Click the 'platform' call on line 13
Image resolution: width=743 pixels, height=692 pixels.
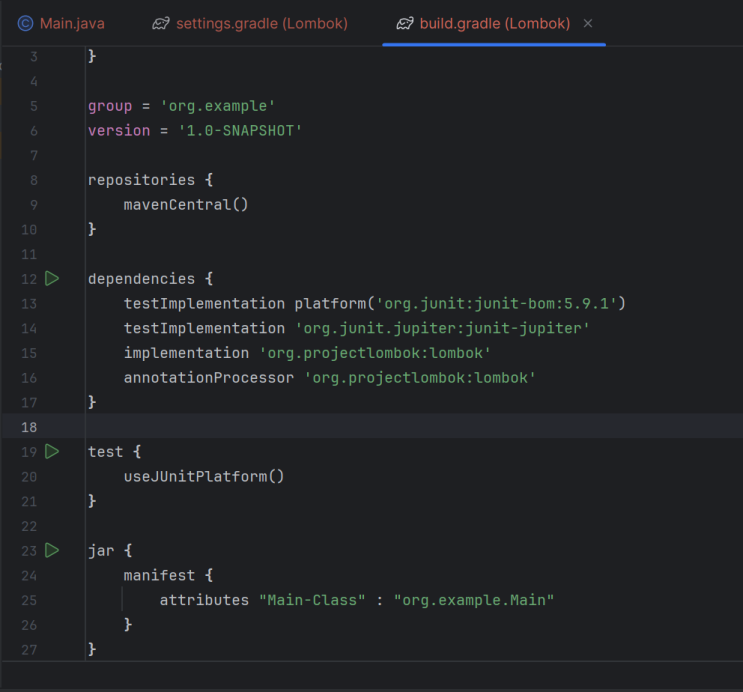coord(330,303)
